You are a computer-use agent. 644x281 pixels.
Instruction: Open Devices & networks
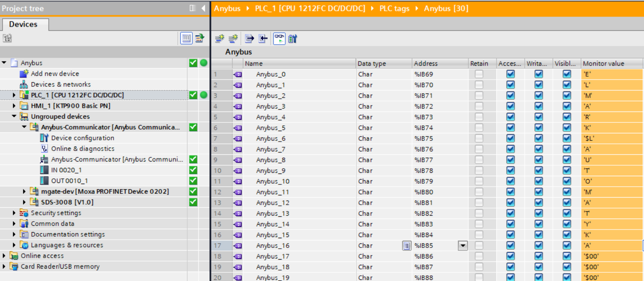[60, 85]
